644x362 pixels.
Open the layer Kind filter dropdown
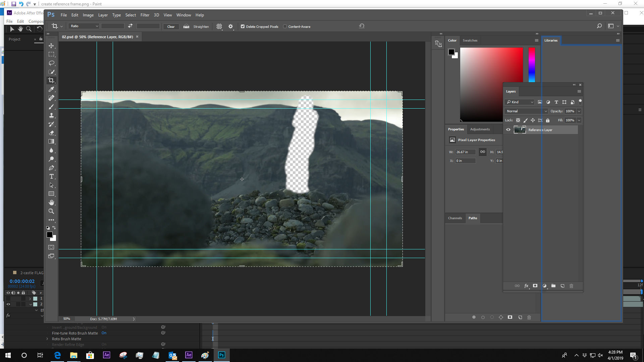[x=532, y=102]
